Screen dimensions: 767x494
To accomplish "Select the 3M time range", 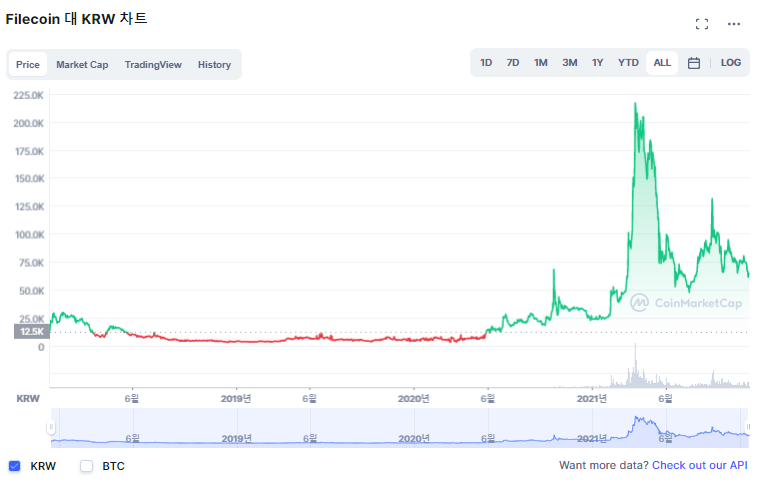I will (569, 63).
